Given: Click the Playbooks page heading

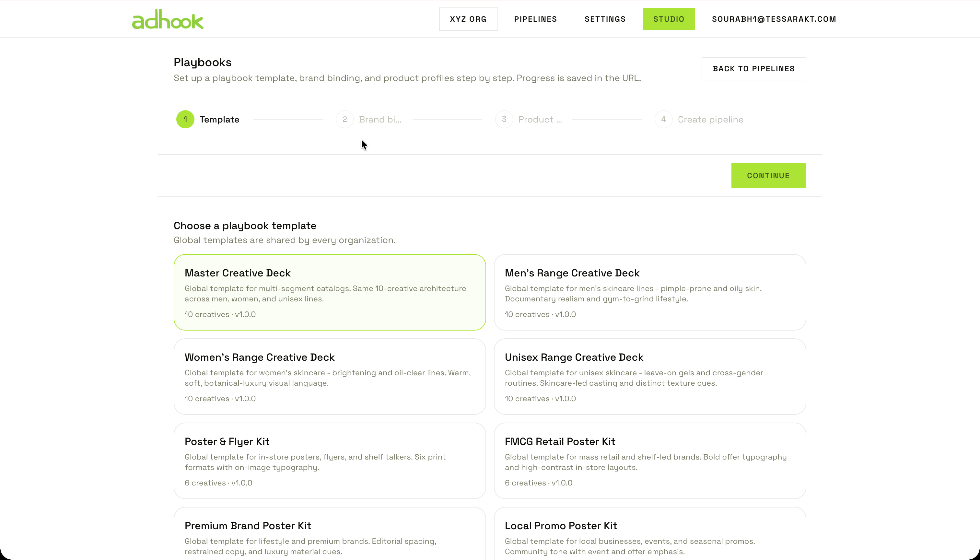Looking at the screenshot, I should coord(202,62).
